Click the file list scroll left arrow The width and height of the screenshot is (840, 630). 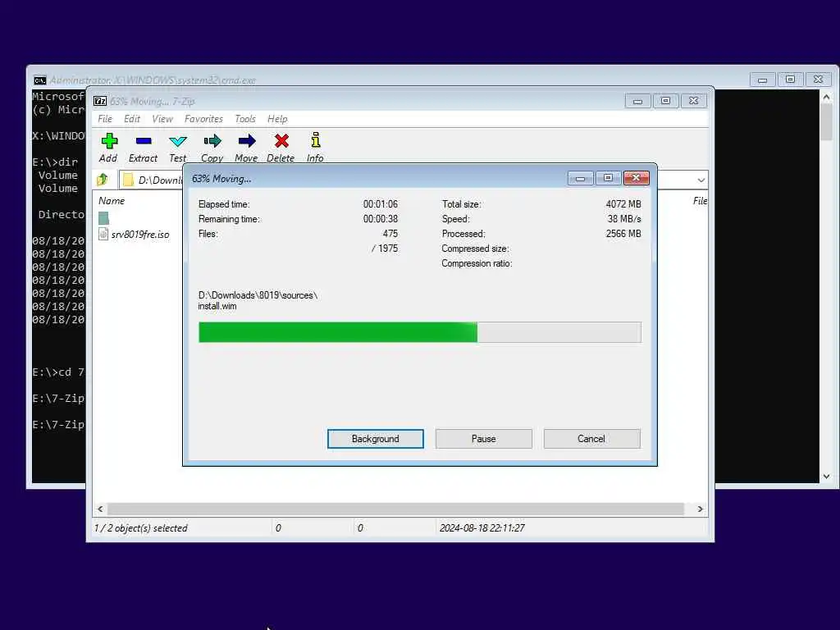coord(100,509)
